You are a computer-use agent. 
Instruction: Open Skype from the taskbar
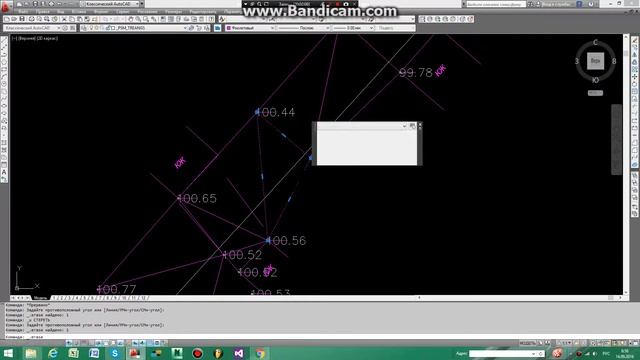[115, 353]
